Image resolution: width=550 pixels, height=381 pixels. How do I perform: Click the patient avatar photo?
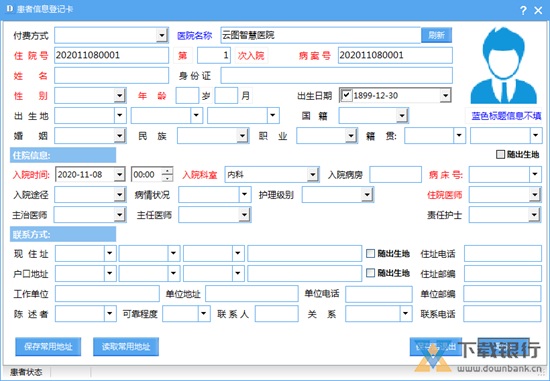point(504,65)
